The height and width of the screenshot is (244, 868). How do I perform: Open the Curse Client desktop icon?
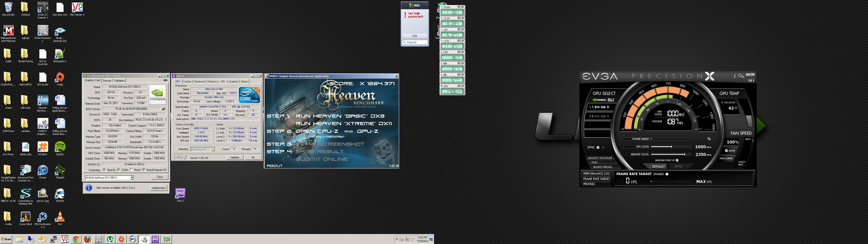(26, 218)
